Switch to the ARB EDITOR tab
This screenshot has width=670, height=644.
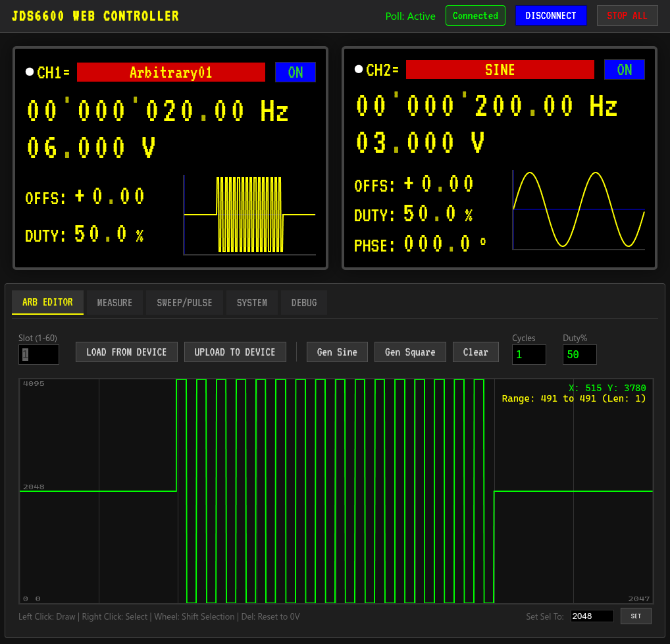click(x=47, y=302)
